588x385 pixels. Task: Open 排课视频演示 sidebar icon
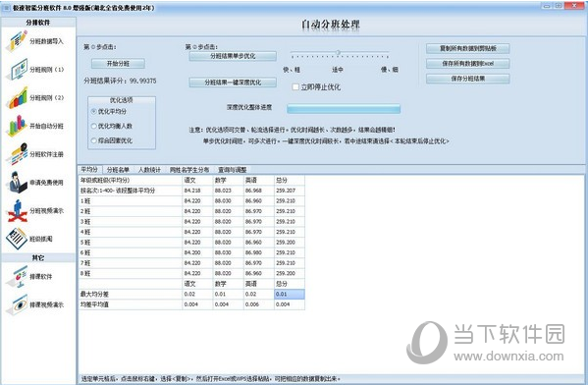(x=18, y=304)
